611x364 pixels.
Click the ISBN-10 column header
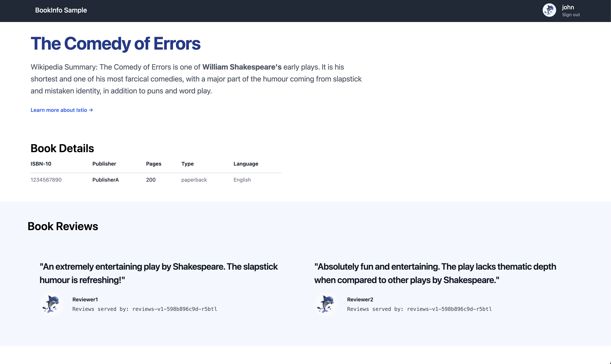tap(41, 164)
